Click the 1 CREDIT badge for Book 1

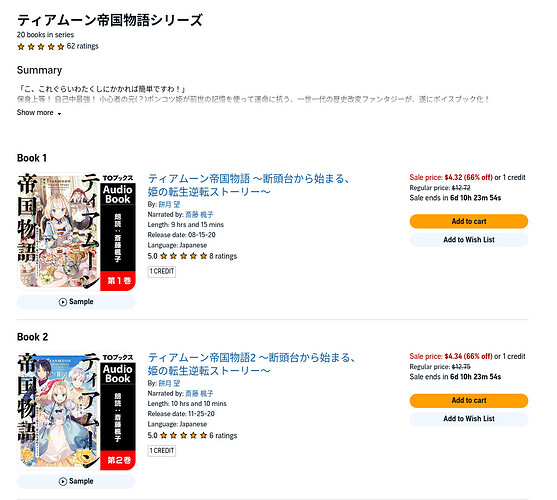click(162, 272)
